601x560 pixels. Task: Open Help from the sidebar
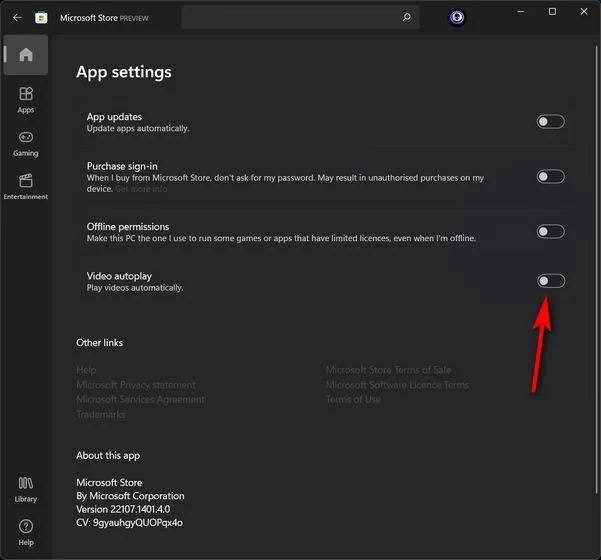[x=26, y=533]
